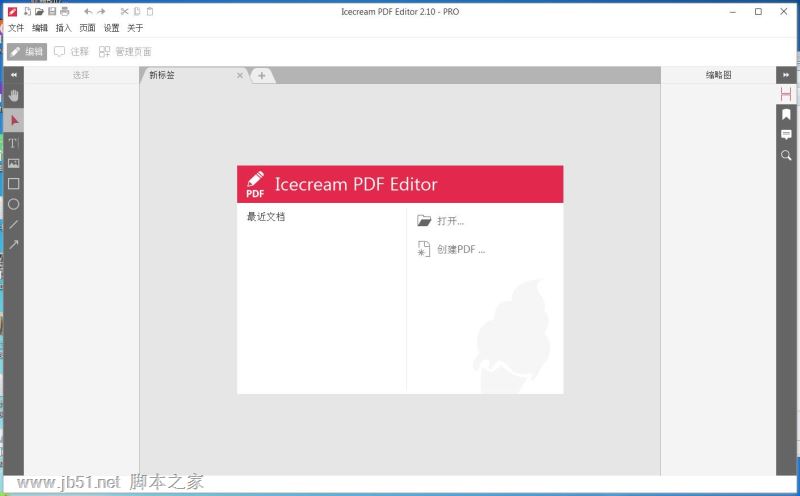
Task: Click the redo arrow icon
Action: [x=101, y=11]
